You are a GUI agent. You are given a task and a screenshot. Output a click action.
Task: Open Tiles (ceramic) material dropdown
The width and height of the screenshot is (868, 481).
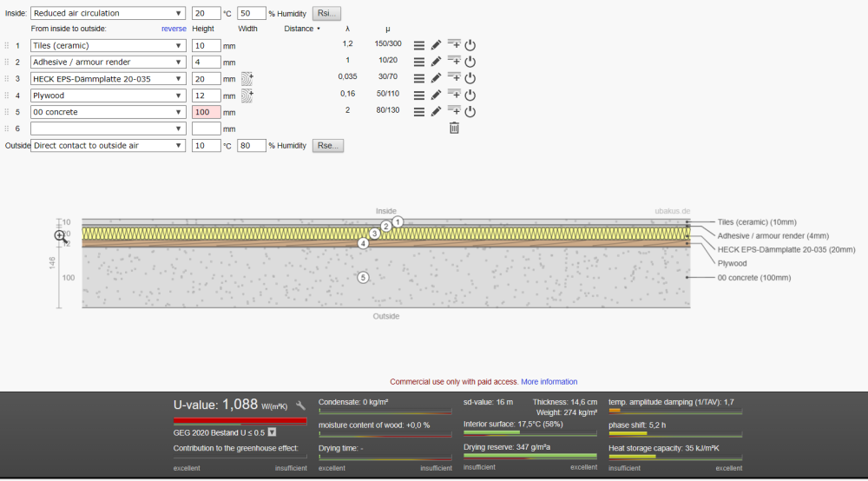point(108,45)
